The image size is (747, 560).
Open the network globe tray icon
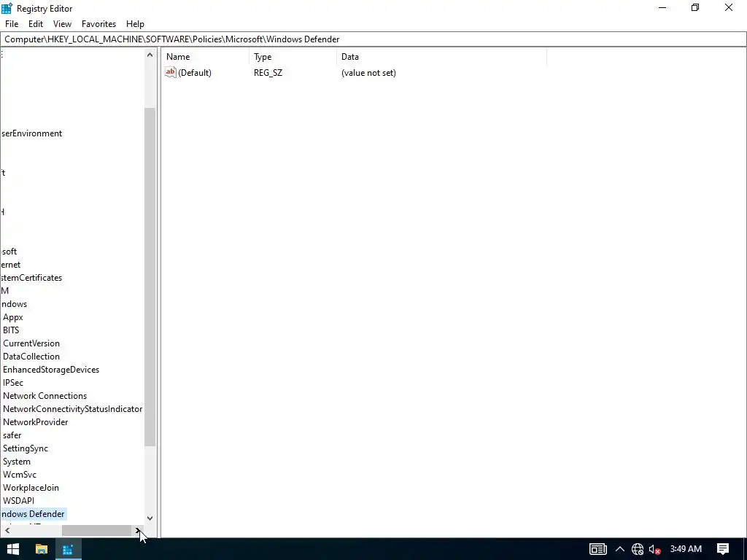(x=638, y=549)
